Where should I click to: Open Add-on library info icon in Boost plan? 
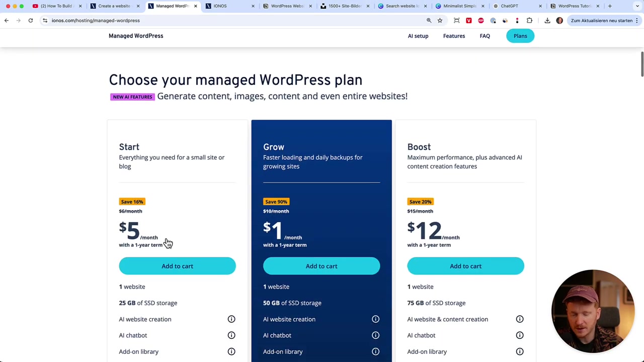[x=520, y=351]
